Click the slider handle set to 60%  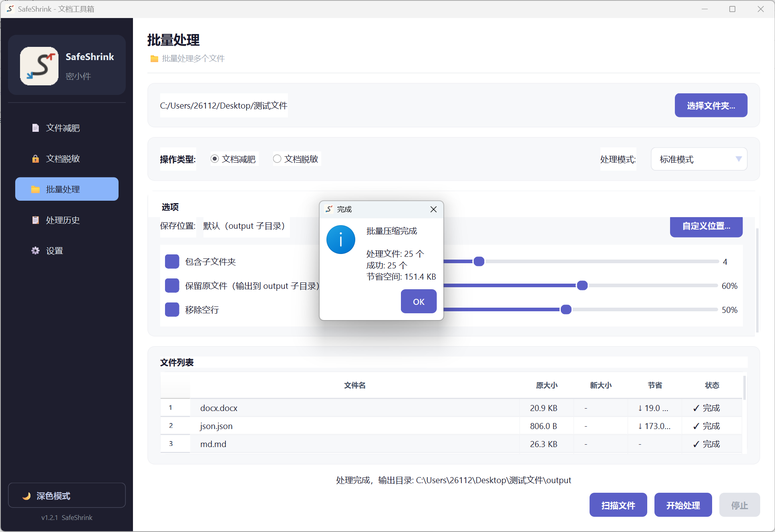582,286
